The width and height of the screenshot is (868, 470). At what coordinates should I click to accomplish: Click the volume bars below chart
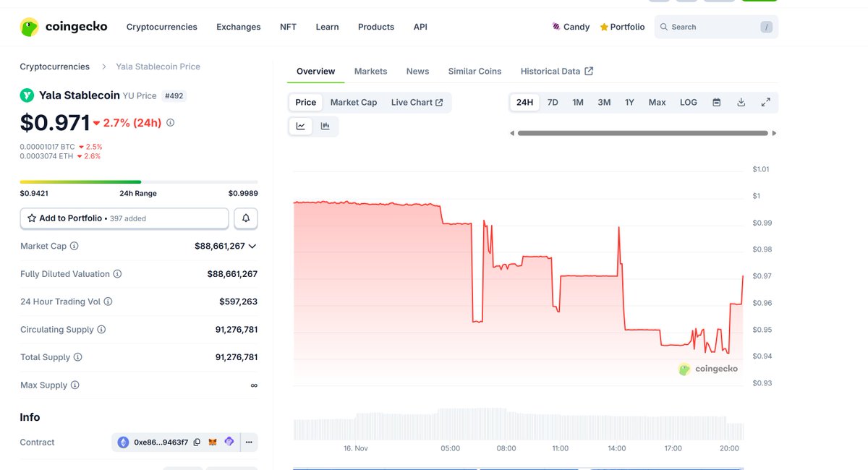[x=518, y=425]
